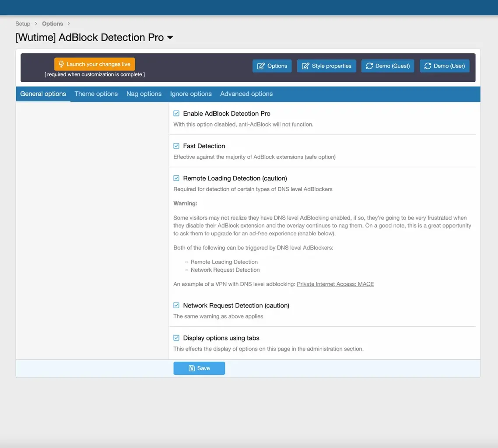498x448 pixels.
Task: Select the Ignore options tab
Action: pyautogui.click(x=191, y=94)
